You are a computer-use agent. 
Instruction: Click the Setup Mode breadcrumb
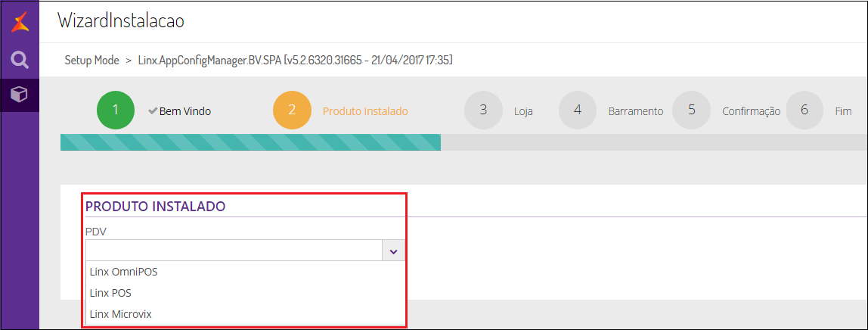click(92, 61)
